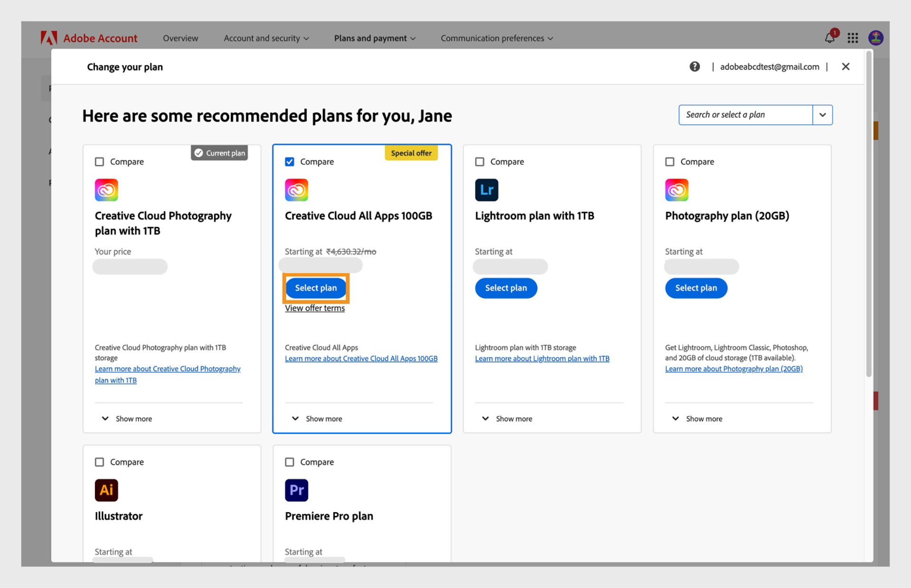Open the apps grid icon
Image resolution: width=911 pixels, height=588 pixels.
click(x=853, y=38)
